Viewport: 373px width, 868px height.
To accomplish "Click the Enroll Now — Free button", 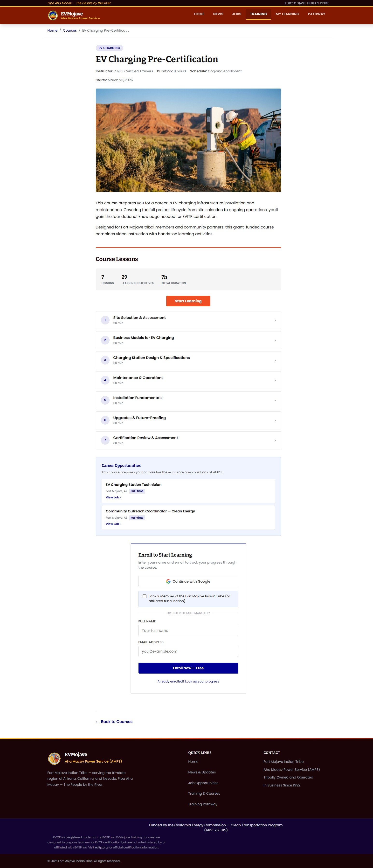I will tap(188, 668).
